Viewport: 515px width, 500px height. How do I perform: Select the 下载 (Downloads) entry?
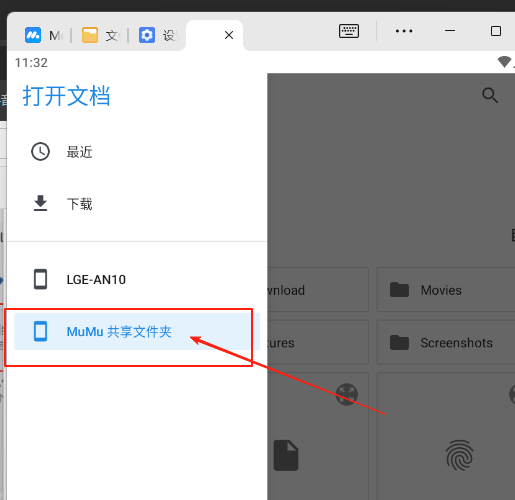tap(137, 204)
